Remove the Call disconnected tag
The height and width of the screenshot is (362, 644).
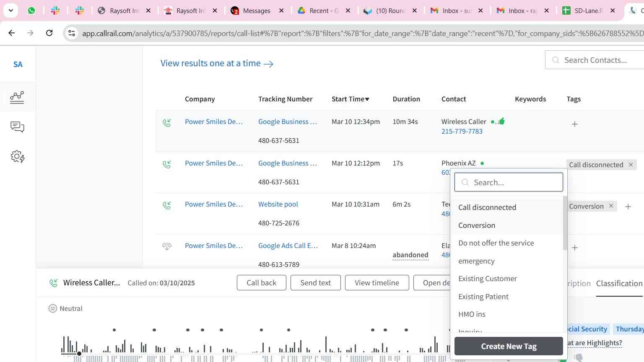pyautogui.click(x=631, y=165)
